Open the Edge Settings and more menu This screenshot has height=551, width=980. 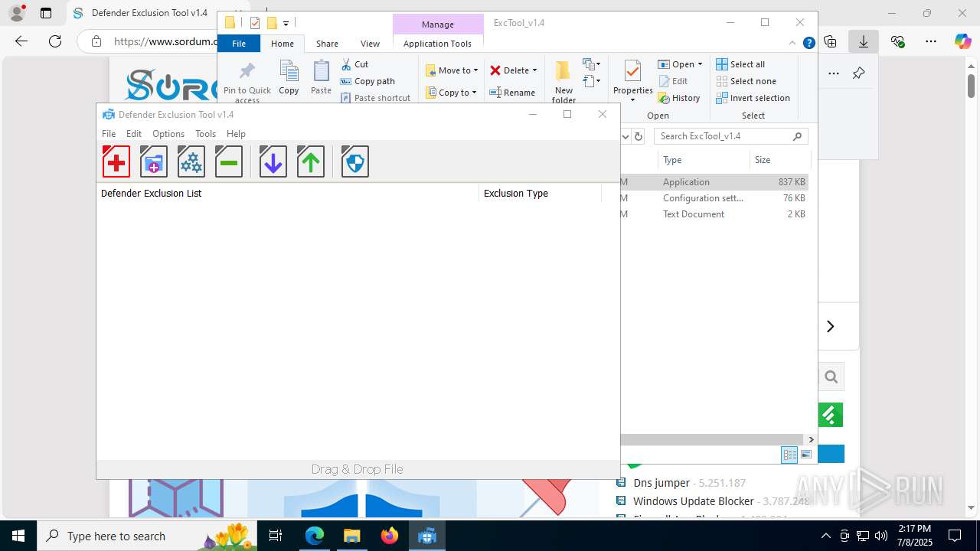tap(931, 41)
